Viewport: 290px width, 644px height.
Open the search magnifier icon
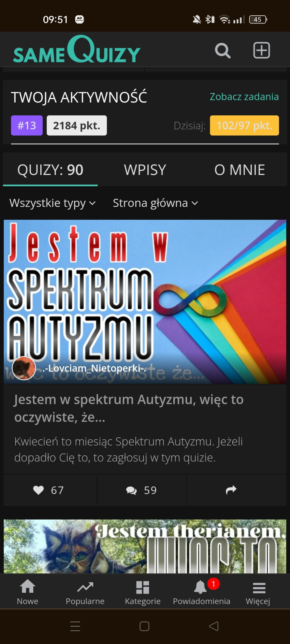[223, 51]
